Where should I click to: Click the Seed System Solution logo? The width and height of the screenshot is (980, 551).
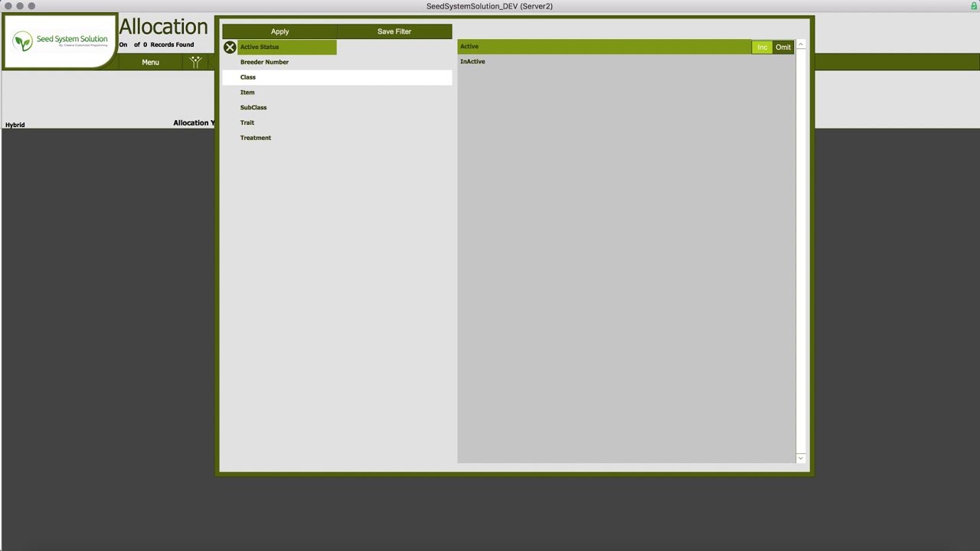(60, 41)
